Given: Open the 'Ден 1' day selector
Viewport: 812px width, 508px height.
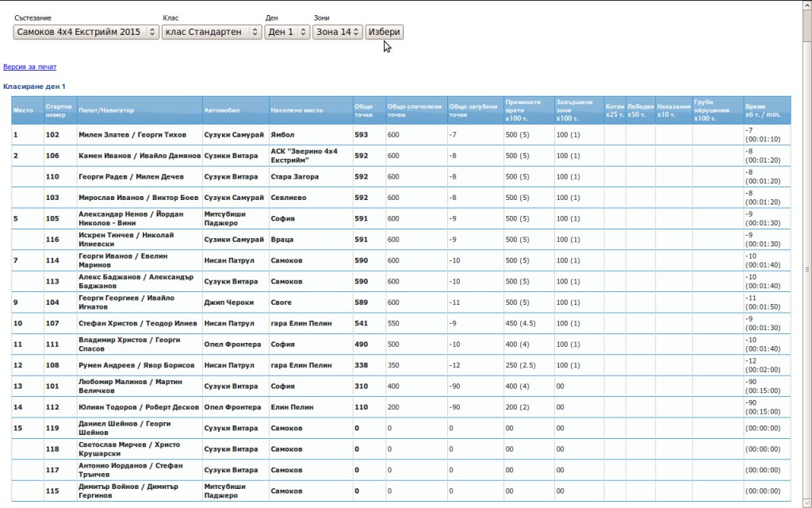Looking at the screenshot, I should tap(286, 32).
